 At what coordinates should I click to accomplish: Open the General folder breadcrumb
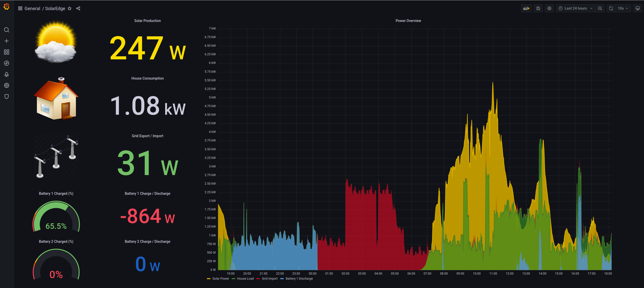(x=32, y=8)
